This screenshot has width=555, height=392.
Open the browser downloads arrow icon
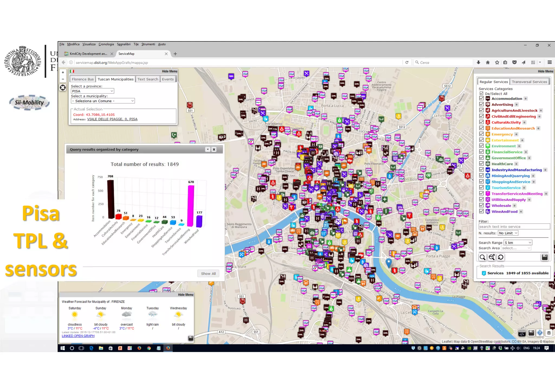point(479,63)
